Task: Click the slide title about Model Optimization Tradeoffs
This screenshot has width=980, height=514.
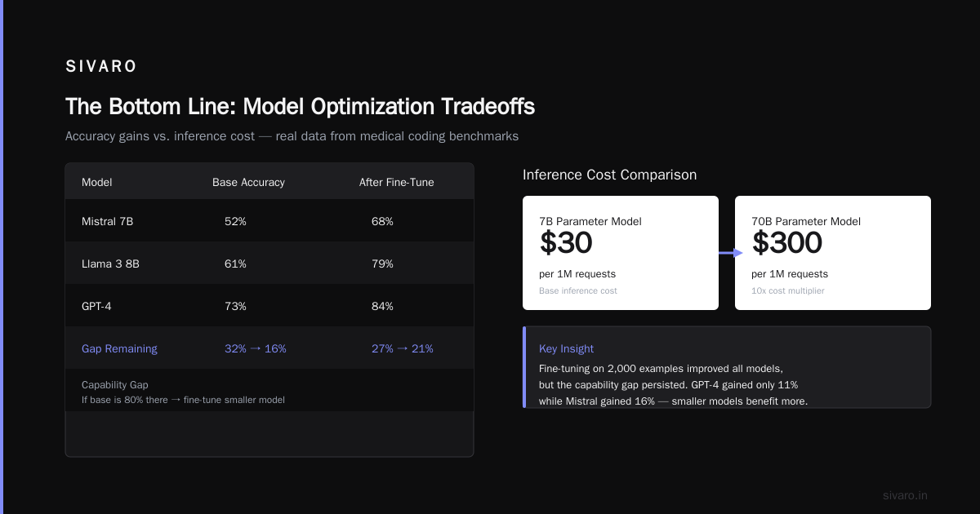Action: pos(300,107)
